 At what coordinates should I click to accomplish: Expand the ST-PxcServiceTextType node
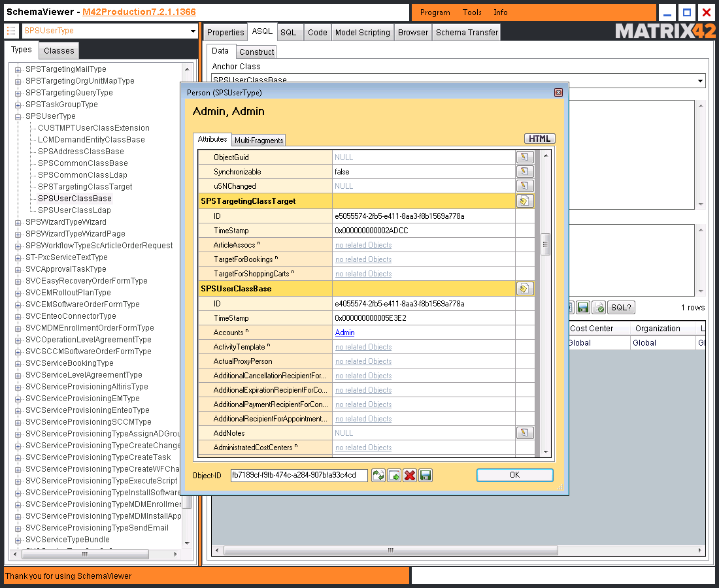(18, 258)
